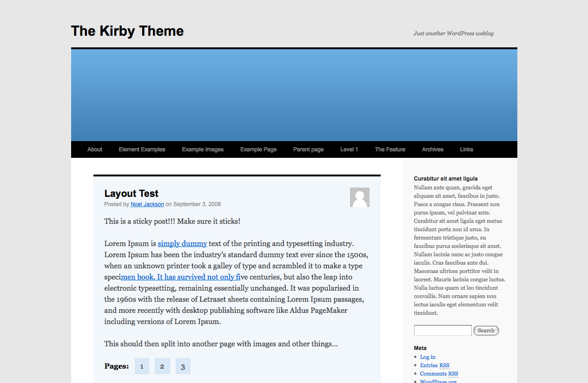
Task: Click inside the sidebar search field
Action: (x=442, y=330)
